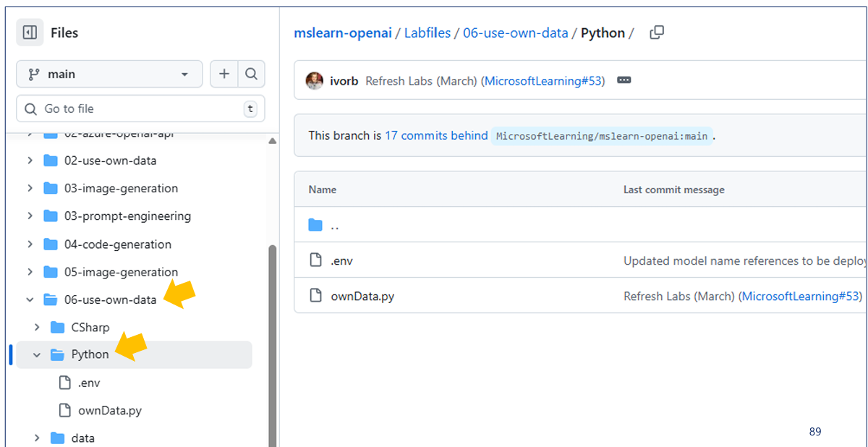Open ivorb author name link
Viewport: 868px width, 447px height.
(344, 81)
